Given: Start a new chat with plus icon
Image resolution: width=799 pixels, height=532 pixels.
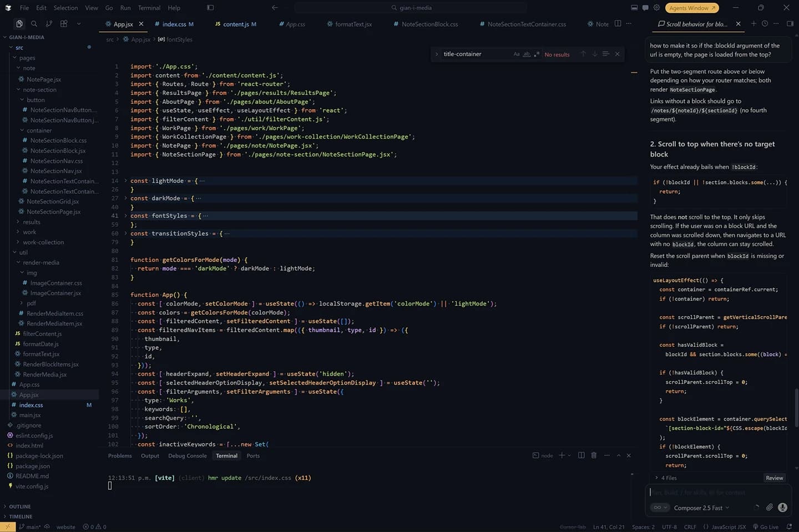Looking at the screenshot, I should pyautogui.click(x=754, y=24).
